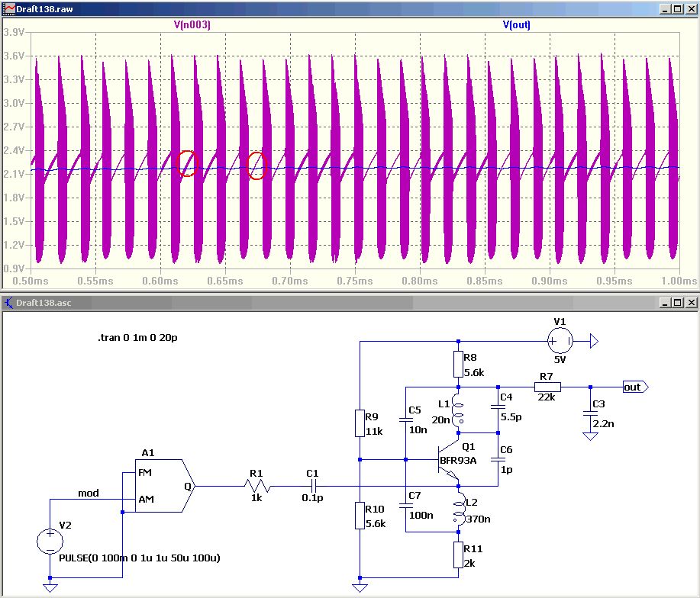The image size is (700, 598).
Task: Click the 2.1V vertical axis label
Action: coord(15,174)
